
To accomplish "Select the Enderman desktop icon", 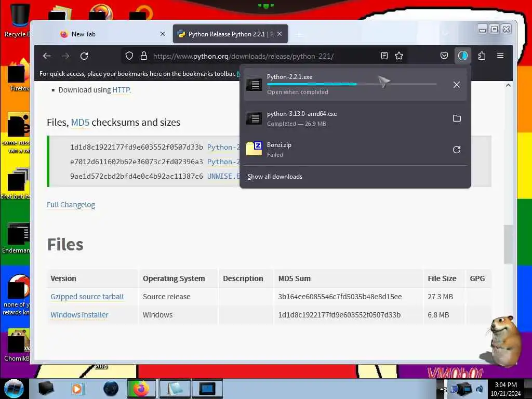I will (17, 238).
